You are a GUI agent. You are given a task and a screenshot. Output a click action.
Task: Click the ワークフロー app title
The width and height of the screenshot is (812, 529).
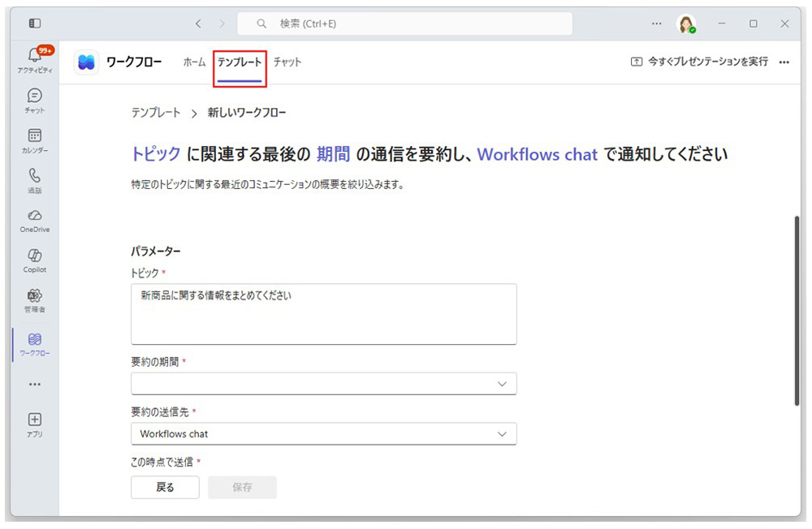(134, 62)
